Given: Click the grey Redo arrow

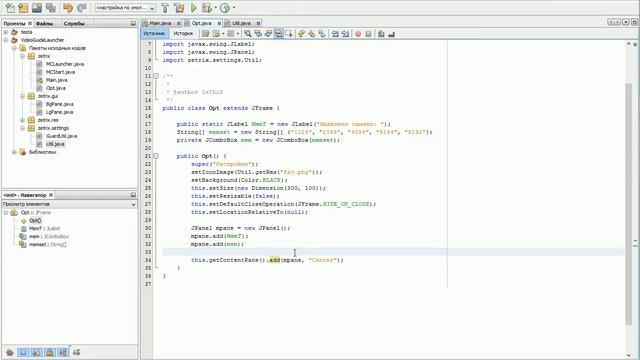Looking at the screenshot, I should (82, 7).
